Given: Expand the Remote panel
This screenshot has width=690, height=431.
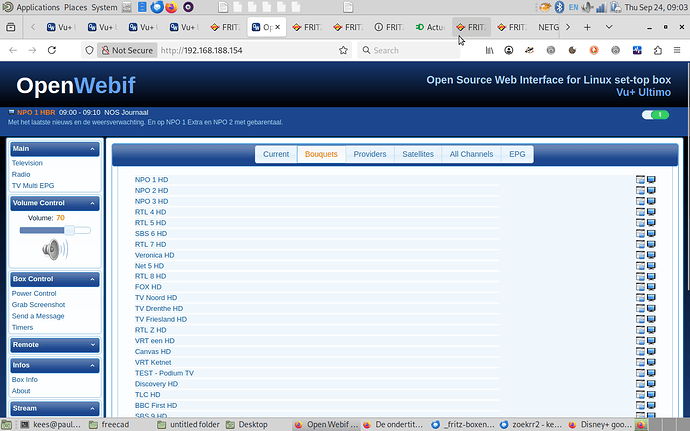Looking at the screenshot, I should (92, 345).
